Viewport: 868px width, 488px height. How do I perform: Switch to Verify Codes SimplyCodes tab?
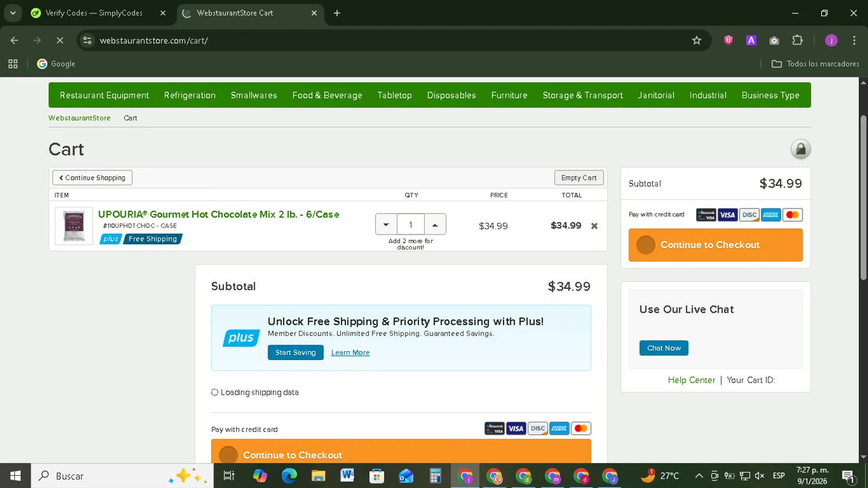tap(94, 13)
